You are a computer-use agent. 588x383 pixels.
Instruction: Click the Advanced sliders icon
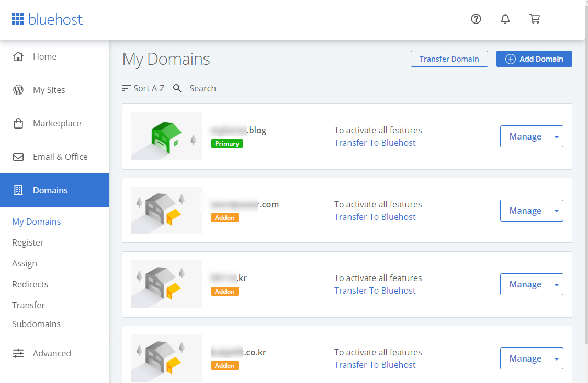(x=18, y=353)
